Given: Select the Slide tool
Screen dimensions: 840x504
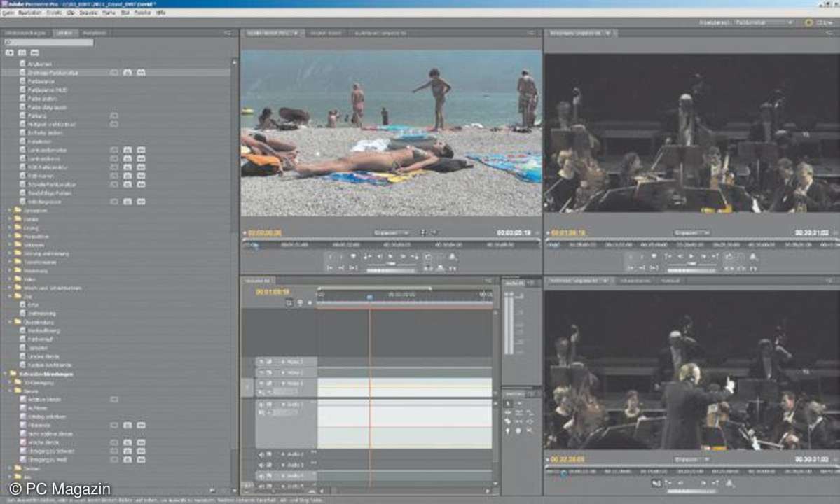Looking at the screenshot, I should pyautogui.click(x=530, y=422).
